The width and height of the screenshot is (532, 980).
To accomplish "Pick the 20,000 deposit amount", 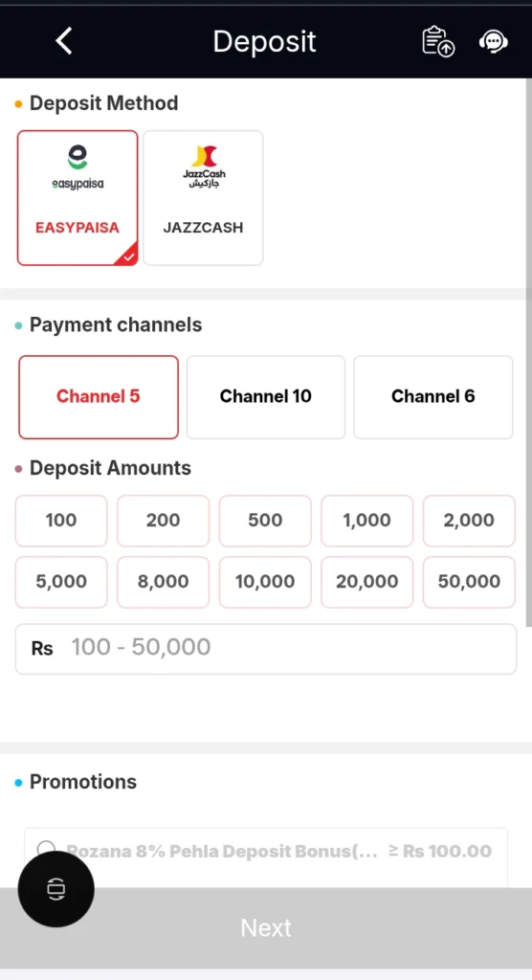I will (x=367, y=582).
